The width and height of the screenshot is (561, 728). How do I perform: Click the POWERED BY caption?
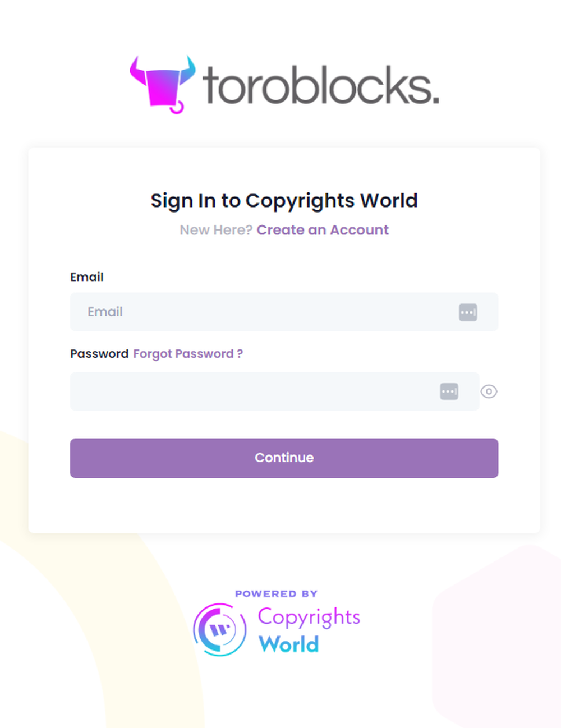tap(277, 593)
